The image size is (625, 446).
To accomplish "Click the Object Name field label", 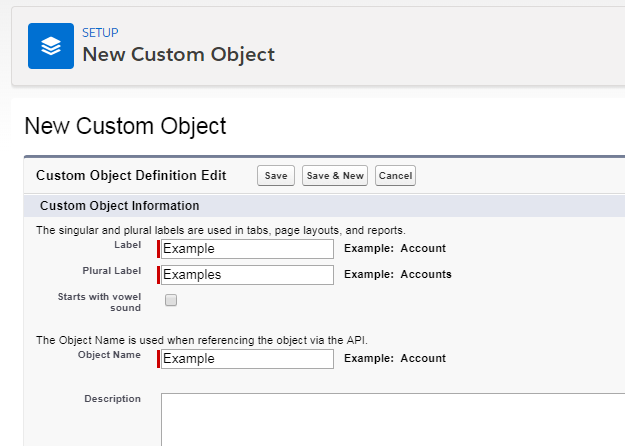I will tap(109, 355).
